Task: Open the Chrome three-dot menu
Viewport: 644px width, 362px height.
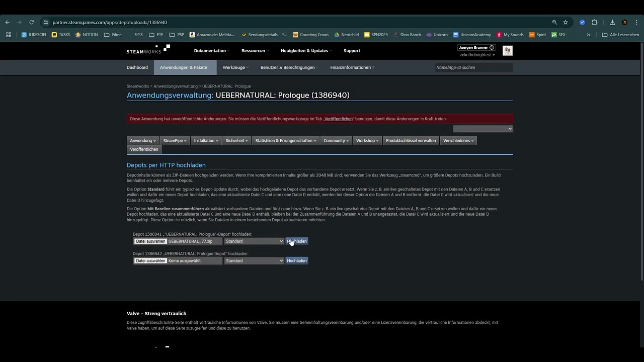Action: click(x=636, y=22)
